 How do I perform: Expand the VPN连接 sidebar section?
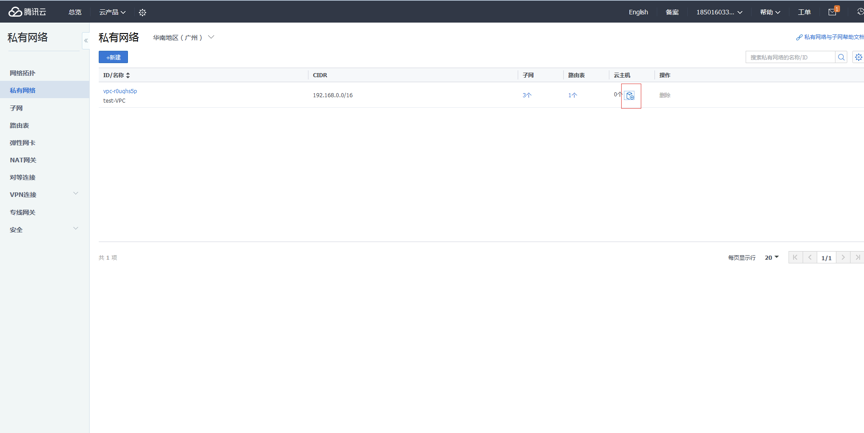(75, 194)
